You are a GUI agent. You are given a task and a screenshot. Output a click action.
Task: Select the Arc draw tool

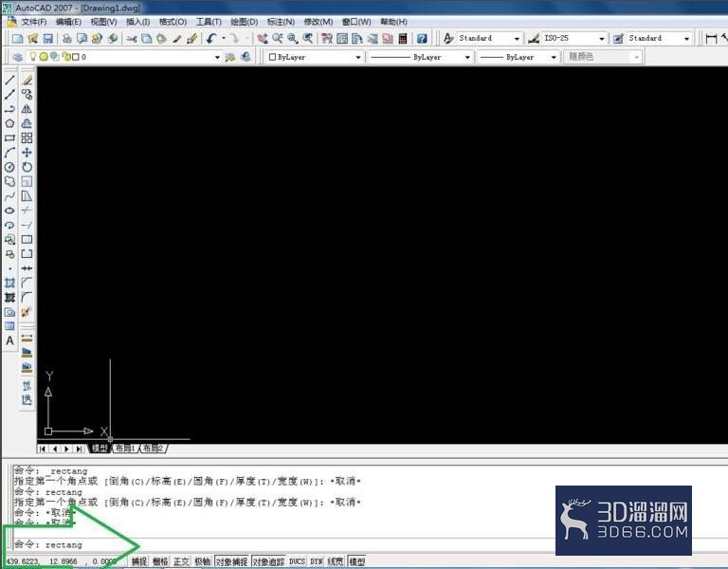(x=9, y=153)
